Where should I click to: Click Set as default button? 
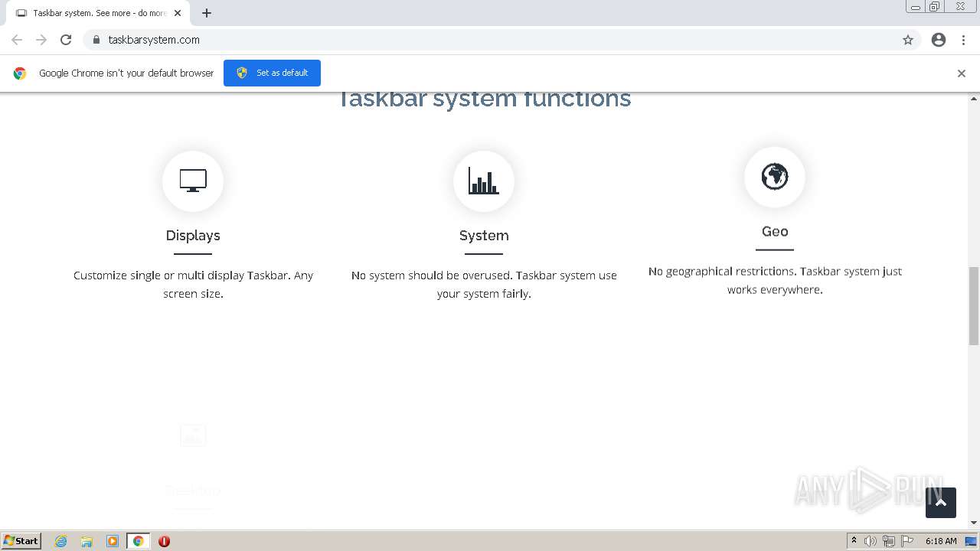(272, 73)
